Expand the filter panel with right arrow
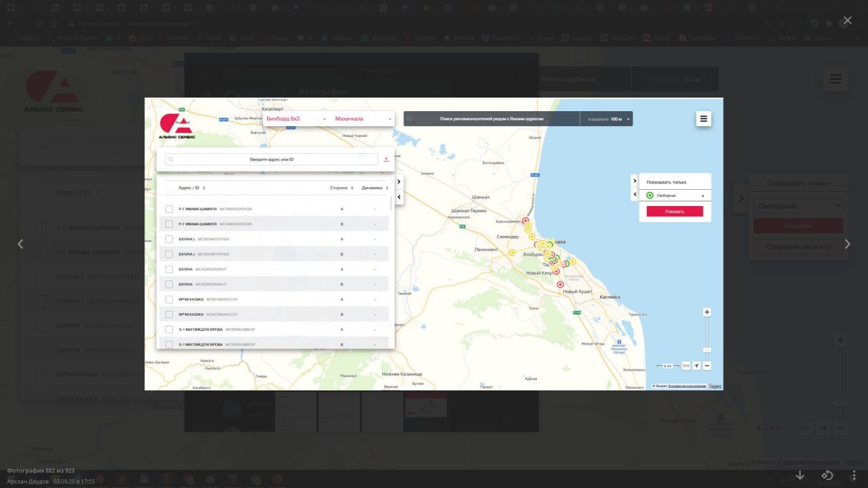This screenshot has height=488, width=868. 635,180
